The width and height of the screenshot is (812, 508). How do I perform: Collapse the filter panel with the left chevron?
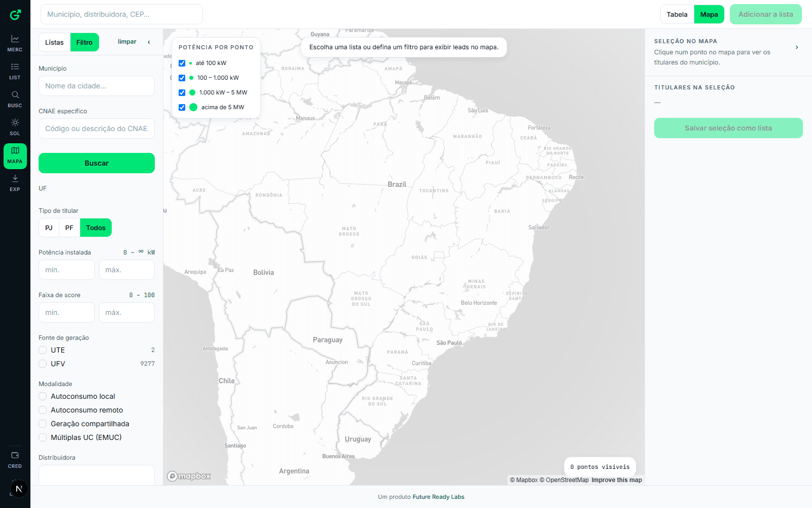(x=149, y=42)
